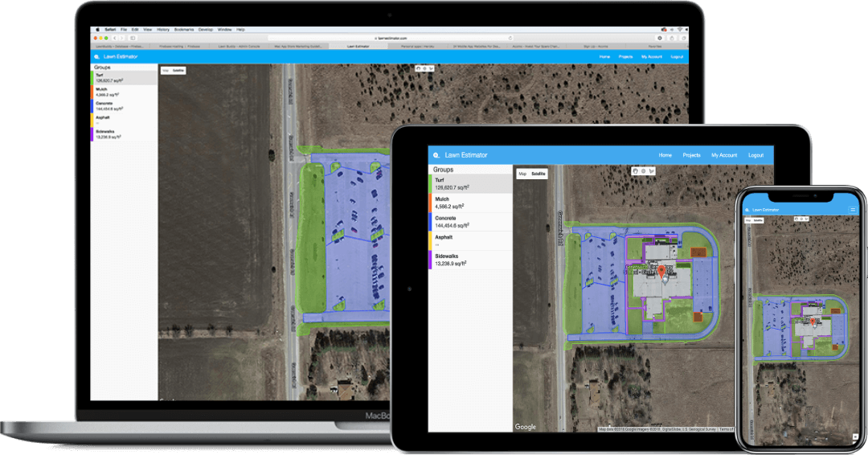Open My Account on MacBook navbar
The image size is (868, 455).
point(652,56)
